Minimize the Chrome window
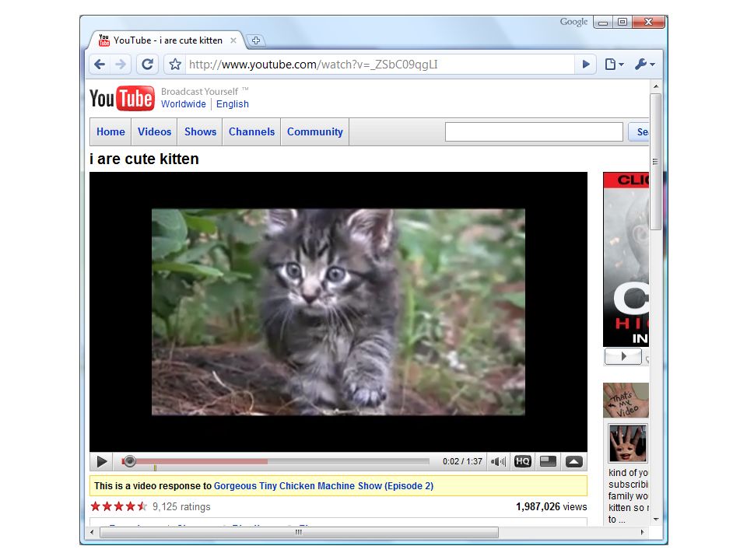The width and height of the screenshot is (747, 560). 603,23
